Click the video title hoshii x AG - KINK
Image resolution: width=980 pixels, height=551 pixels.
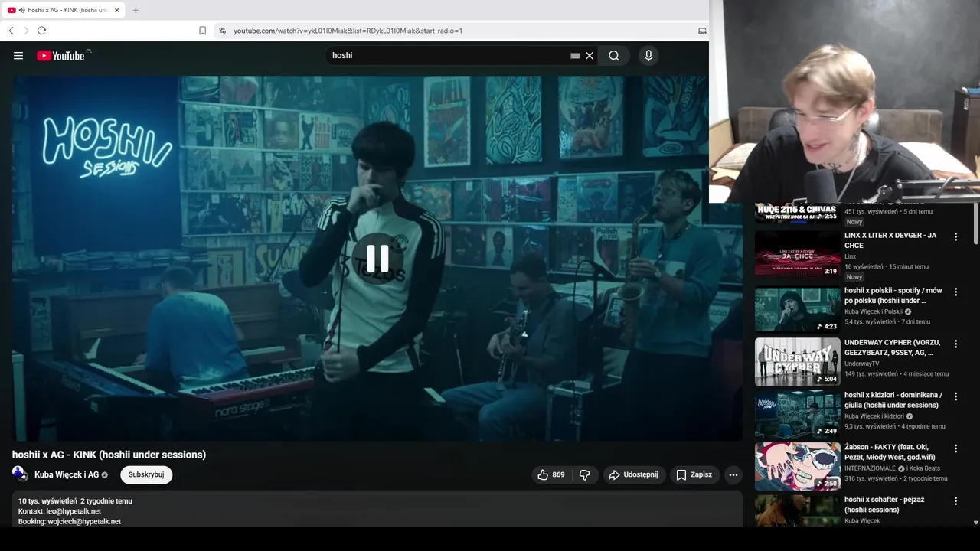[109, 455]
